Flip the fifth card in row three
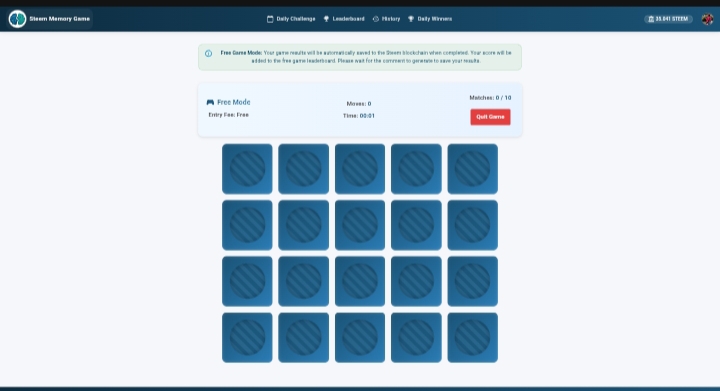 tap(472, 281)
